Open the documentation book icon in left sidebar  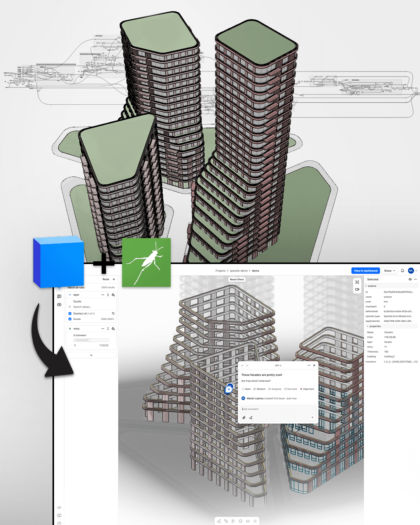(59, 516)
